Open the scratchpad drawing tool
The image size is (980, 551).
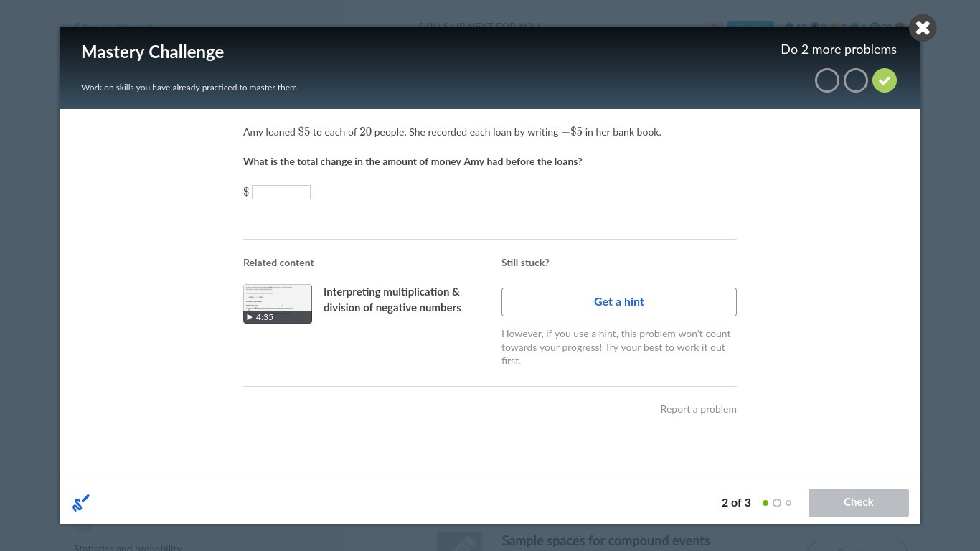81,503
